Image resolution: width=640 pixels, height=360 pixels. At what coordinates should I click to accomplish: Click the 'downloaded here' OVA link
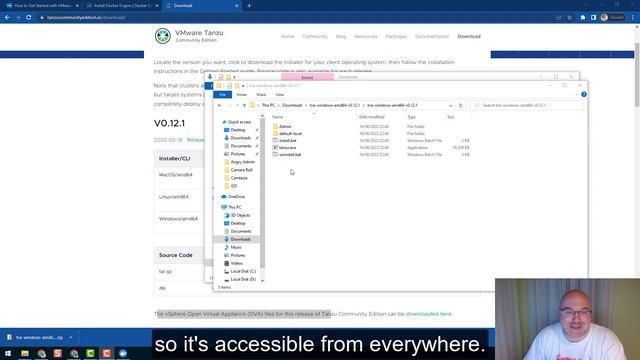point(429,314)
